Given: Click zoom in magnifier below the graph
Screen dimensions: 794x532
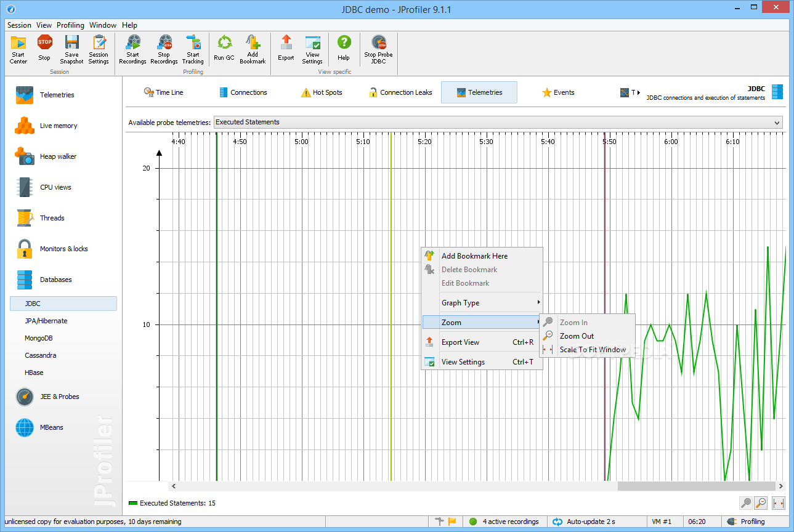Looking at the screenshot, I should click(746, 503).
